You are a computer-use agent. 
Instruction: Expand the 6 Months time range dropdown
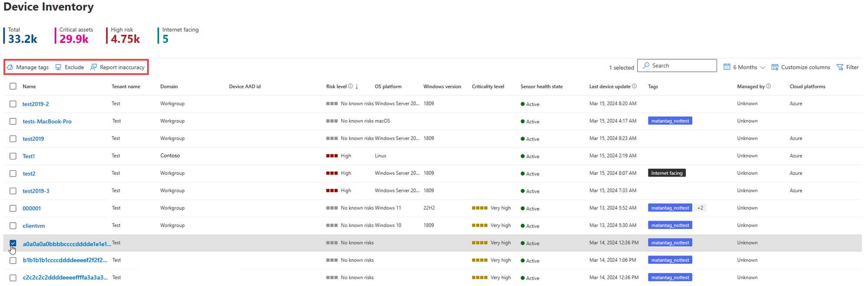(x=744, y=67)
